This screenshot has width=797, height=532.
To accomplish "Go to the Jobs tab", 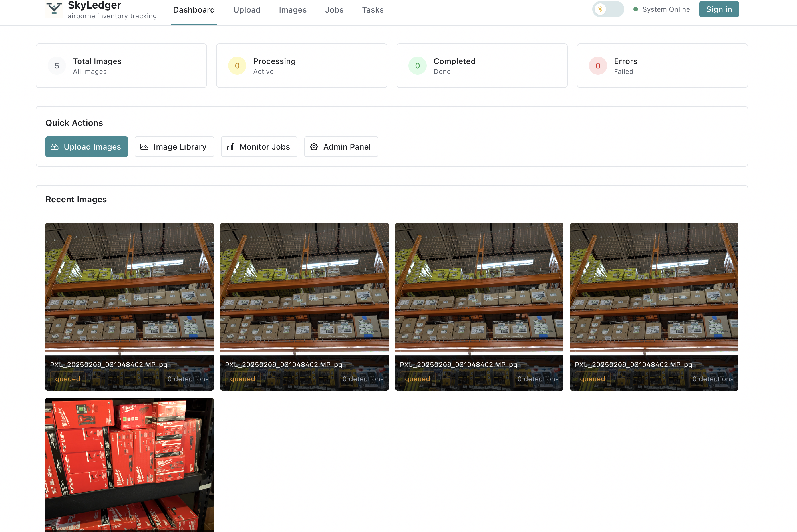I will point(334,10).
